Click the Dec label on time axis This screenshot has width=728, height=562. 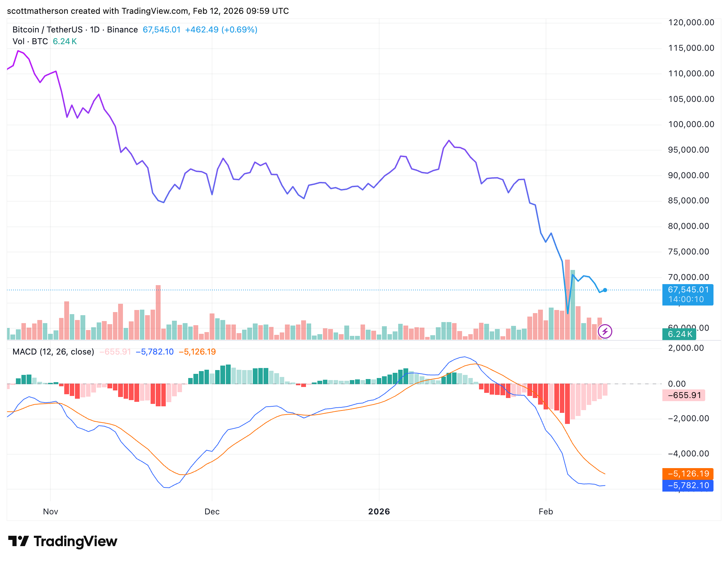point(212,512)
